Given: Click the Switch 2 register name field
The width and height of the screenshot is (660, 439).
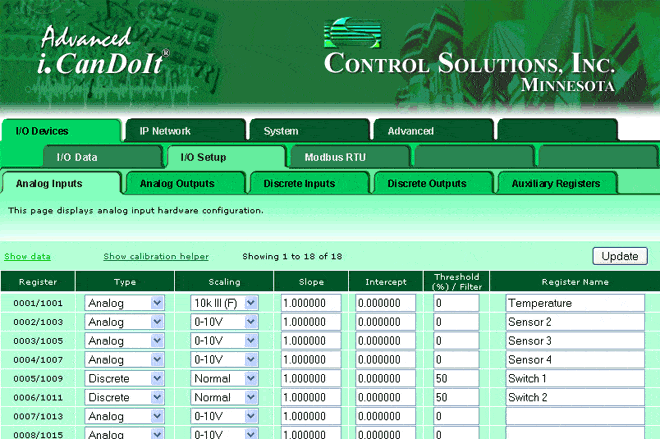Looking at the screenshot, I should tap(575, 397).
